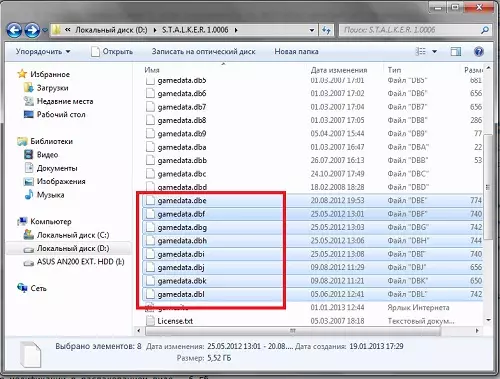Click the gamedata.dbh file icon
Viewport: 500px width, 379px height.
coord(150,241)
